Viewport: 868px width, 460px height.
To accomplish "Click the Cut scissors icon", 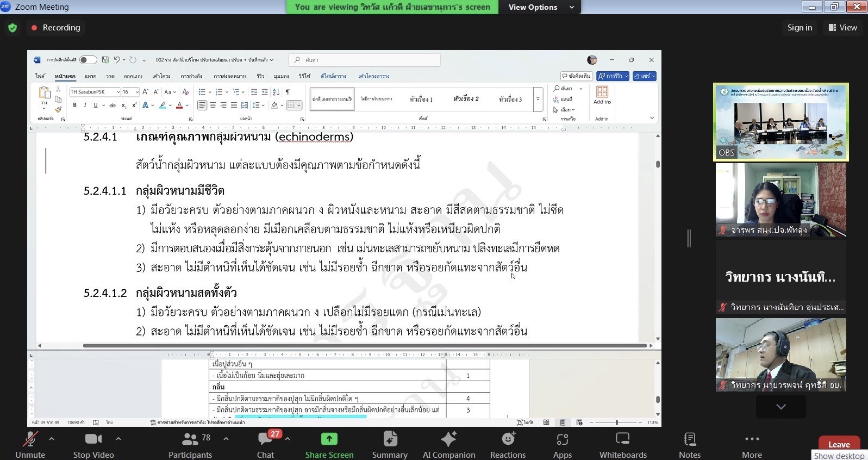I will point(58,89).
